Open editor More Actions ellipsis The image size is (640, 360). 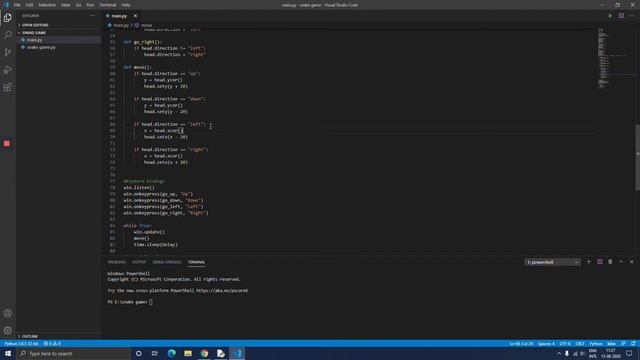[631, 16]
